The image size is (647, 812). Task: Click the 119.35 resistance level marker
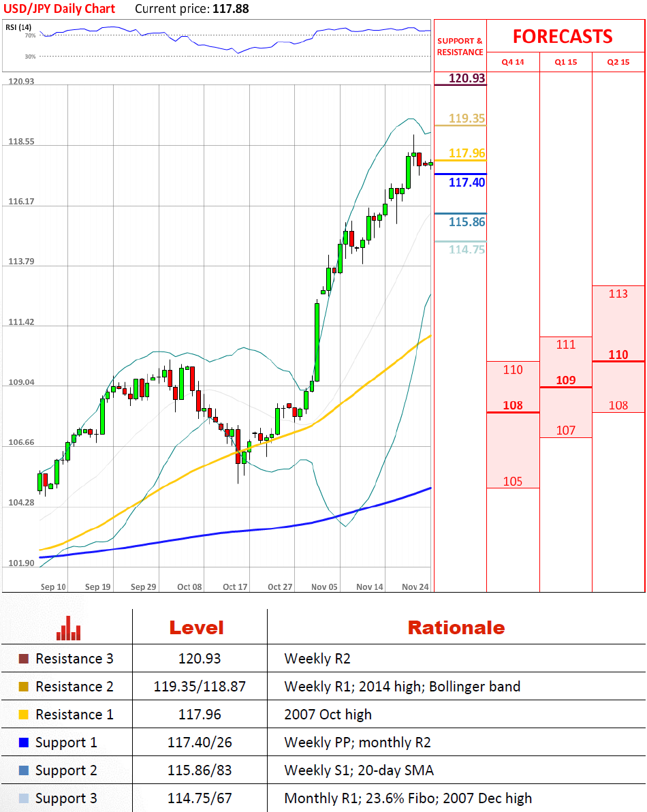pyautogui.click(x=467, y=118)
